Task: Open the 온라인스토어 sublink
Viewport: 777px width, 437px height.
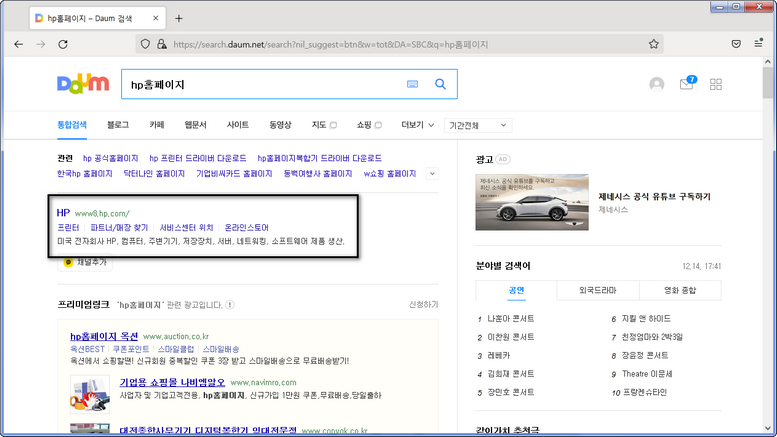Action: [246, 227]
